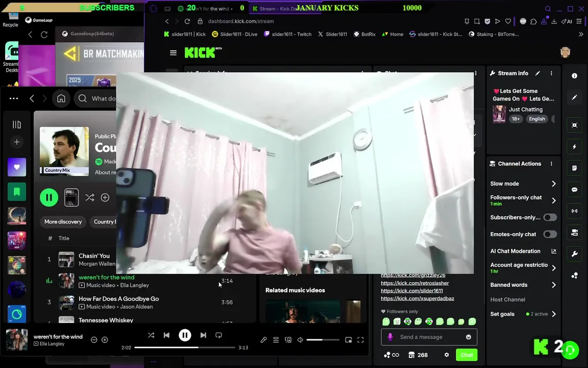Pause playback in Spotify bottom bar
Viewport: 588px width, 368px height.
tap(184, 335)
